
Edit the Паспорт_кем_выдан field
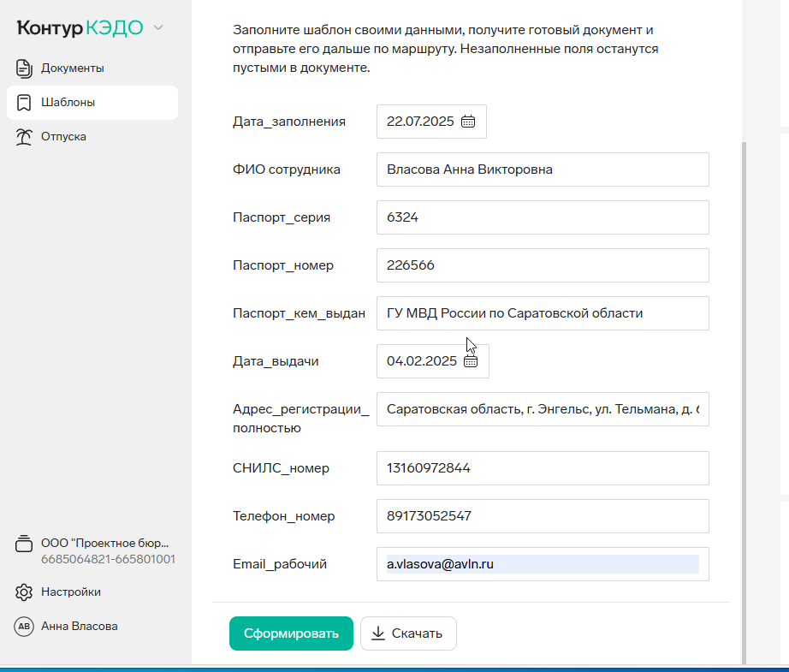point(543,313)
